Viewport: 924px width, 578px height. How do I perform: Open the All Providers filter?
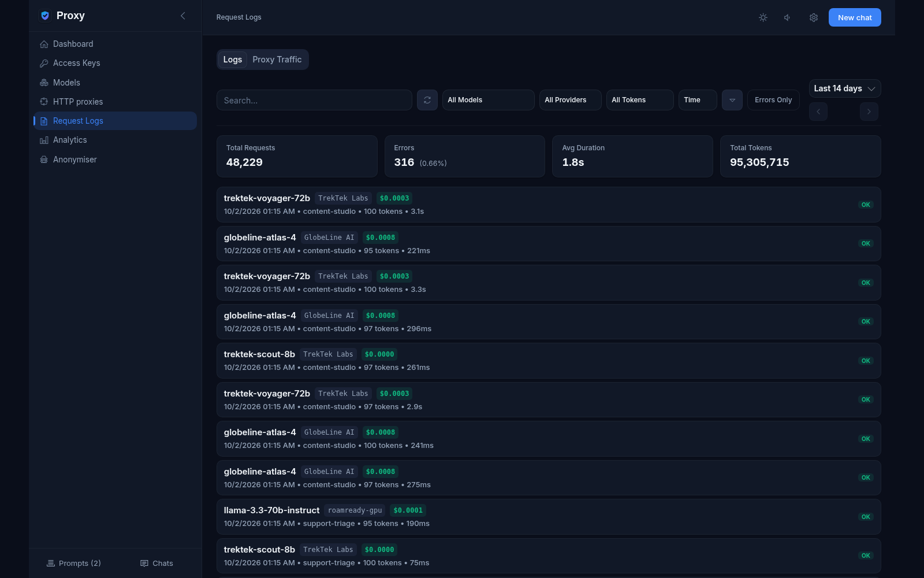(x=570, y=100)
